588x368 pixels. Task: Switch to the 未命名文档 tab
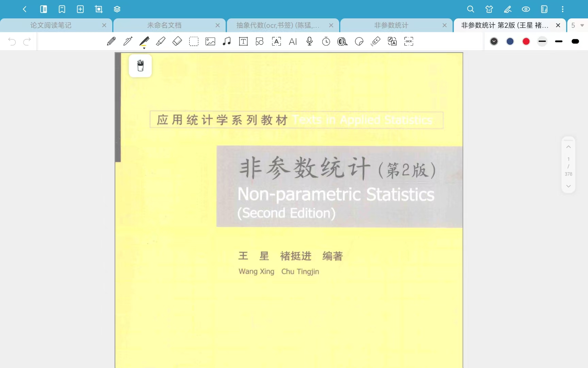pos(164,25)
